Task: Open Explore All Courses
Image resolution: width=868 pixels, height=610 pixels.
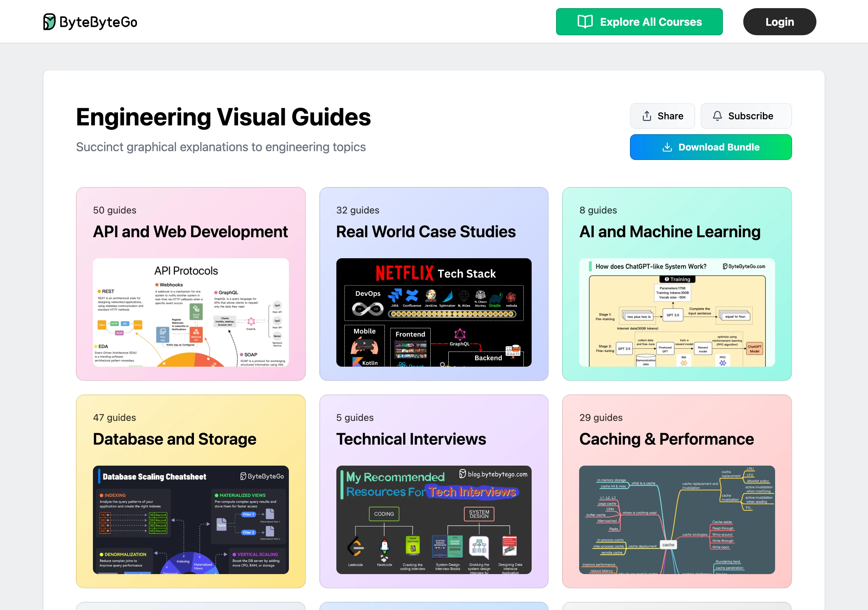Action: click(639, 22)
